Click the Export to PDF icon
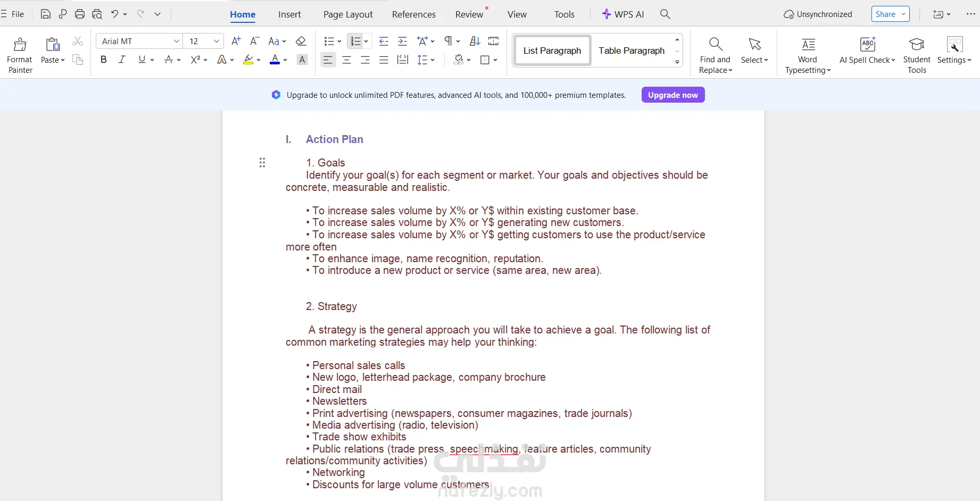 pyautogui.click(x=63, y=14)
